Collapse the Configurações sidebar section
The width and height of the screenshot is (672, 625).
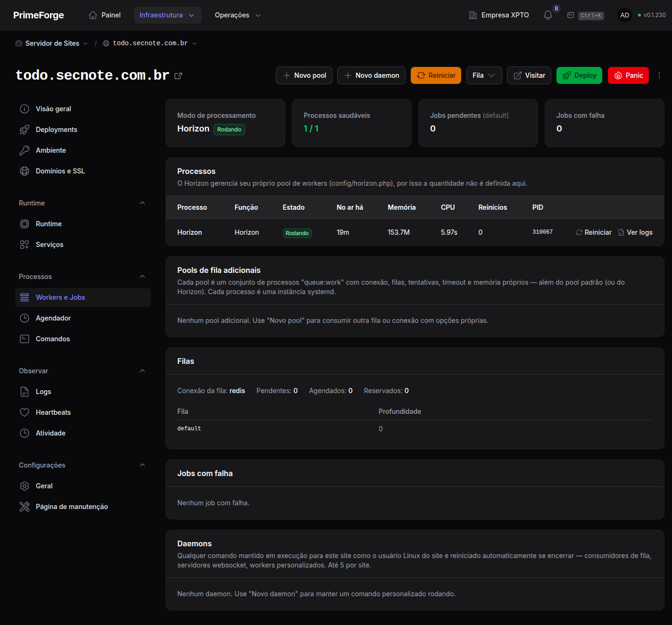coord(142,465)
